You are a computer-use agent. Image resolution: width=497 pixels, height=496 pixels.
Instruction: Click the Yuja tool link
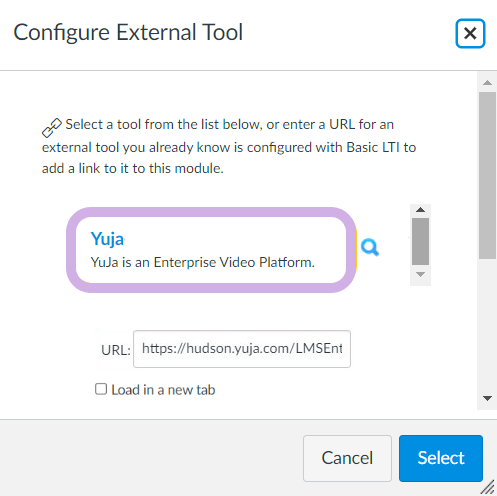(x=107, y=239)
